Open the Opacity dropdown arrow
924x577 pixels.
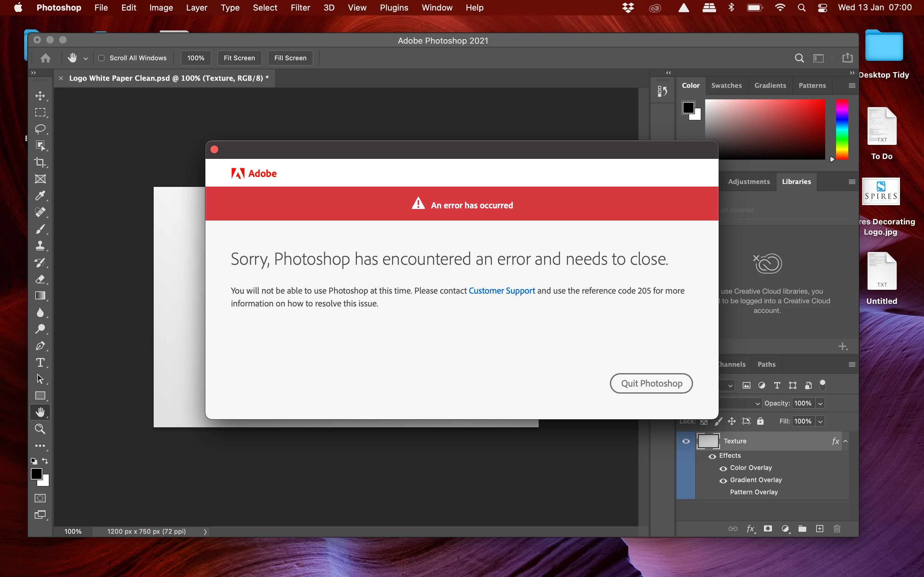[820, 403]
